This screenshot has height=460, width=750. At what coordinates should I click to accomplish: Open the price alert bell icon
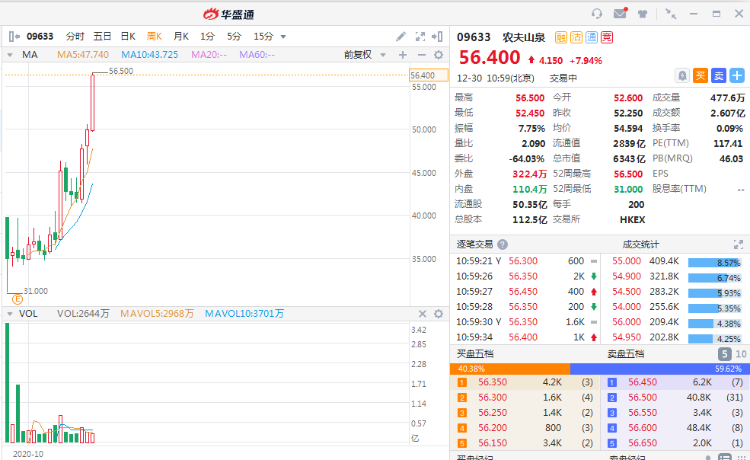pyautogui.click(x=682, y=75)
